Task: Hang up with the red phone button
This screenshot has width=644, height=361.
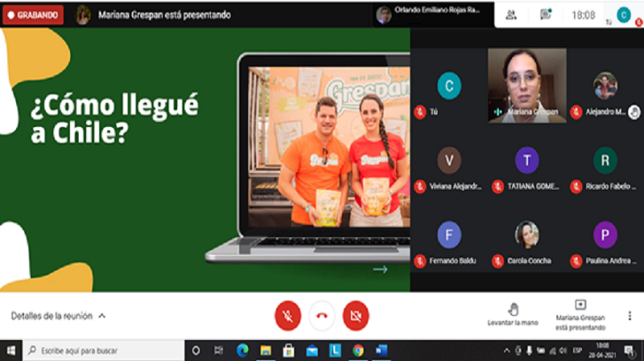Action: click(321, 315)
